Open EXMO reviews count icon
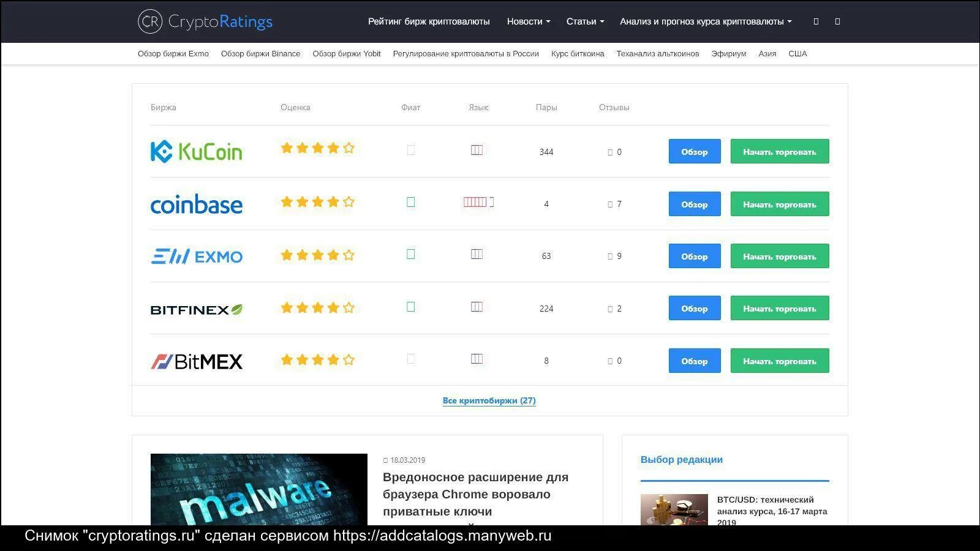The width and height of the screenshot is (980, 551). point(610,257)
